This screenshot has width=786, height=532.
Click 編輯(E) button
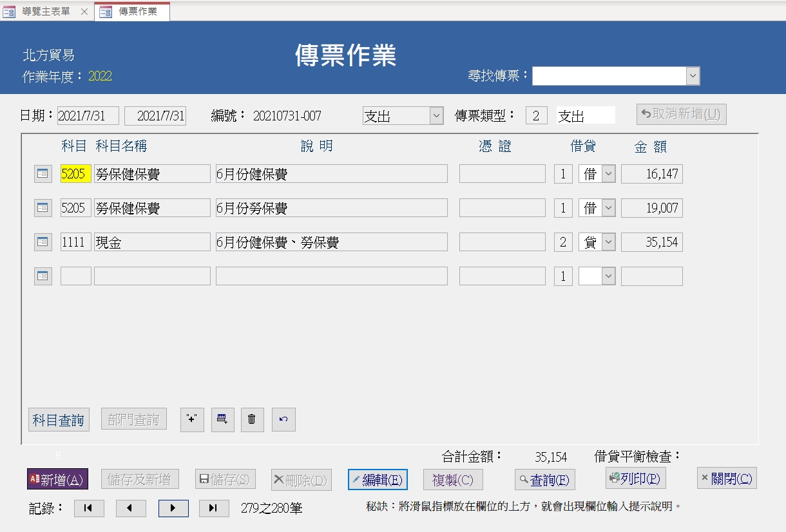click(378, 479)
